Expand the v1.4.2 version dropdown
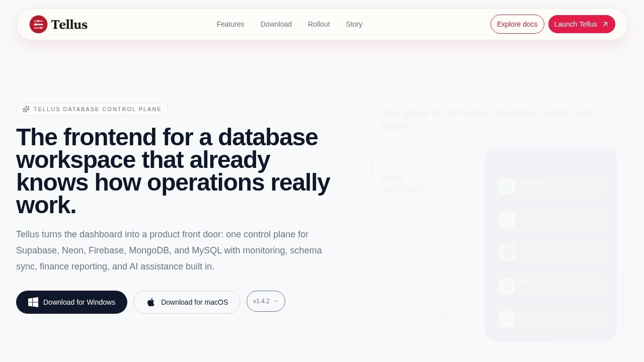Viewport: 644px width, 362px height. (x=266, y=301)
